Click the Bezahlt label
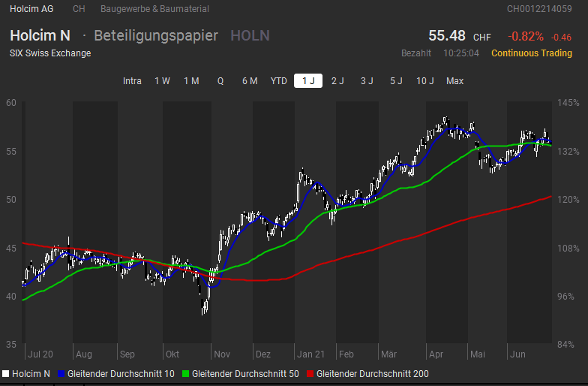Viewport: 588px width, 386px height. pyautogui.click(x=416, y=53)
